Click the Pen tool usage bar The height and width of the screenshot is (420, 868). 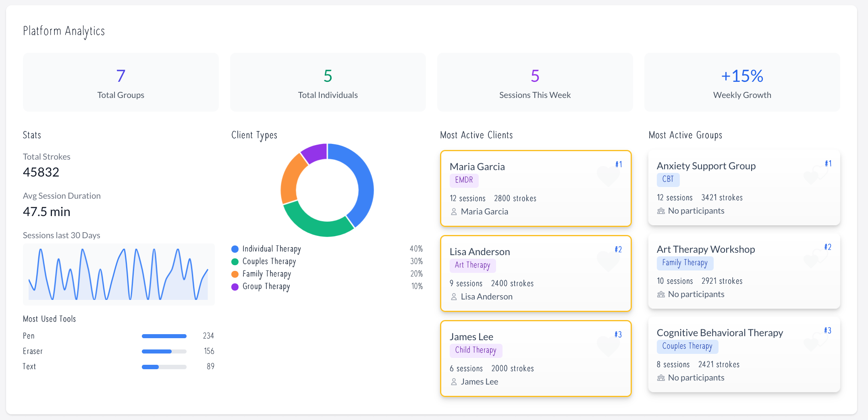164,336
